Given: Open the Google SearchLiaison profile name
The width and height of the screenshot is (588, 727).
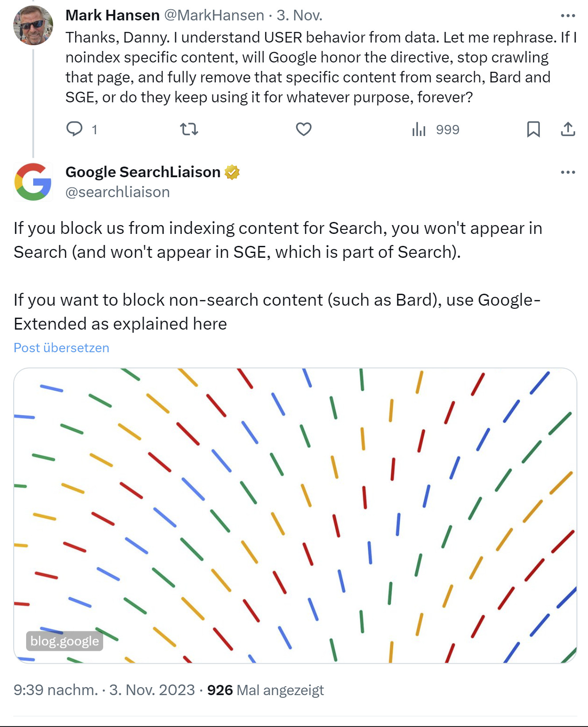Looking at the screenshot, I should [143, 172].
